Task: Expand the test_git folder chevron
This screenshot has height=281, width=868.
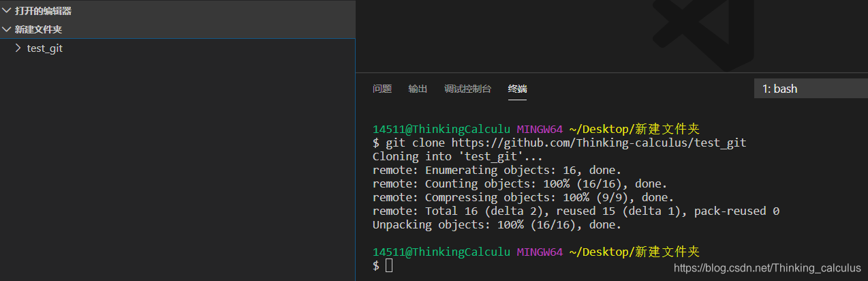Action: point(18,48)
